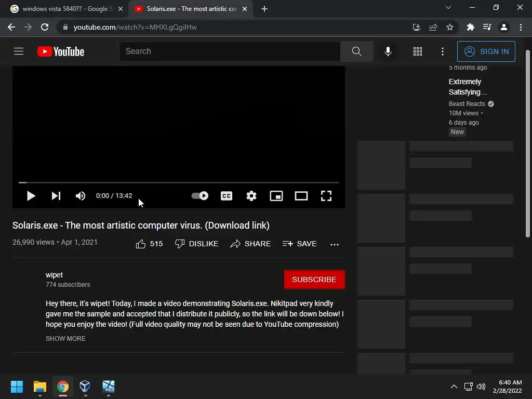Open Vista VM taskbar icon
Screen dimensions: 532x399
pos(109,387)
